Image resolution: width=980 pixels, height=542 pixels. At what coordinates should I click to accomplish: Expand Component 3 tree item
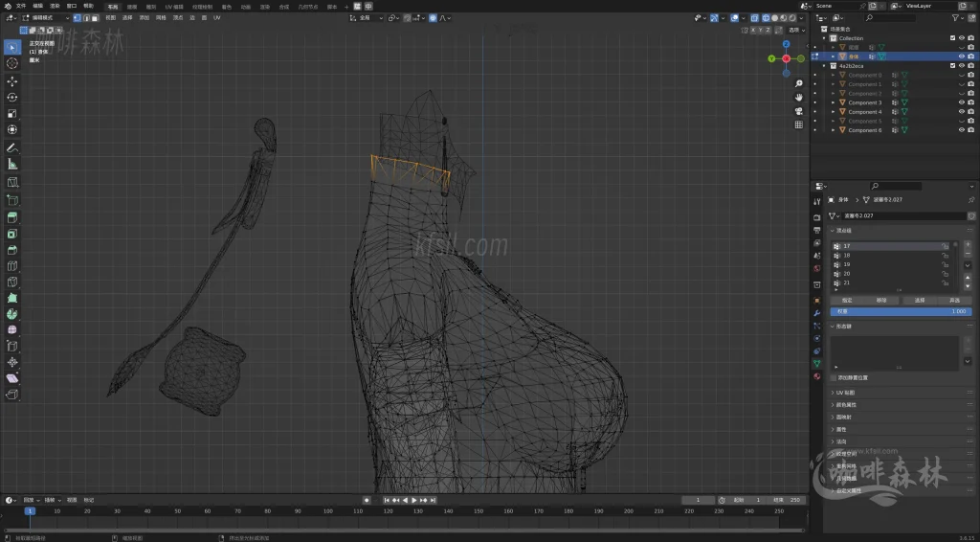[833, 102]
